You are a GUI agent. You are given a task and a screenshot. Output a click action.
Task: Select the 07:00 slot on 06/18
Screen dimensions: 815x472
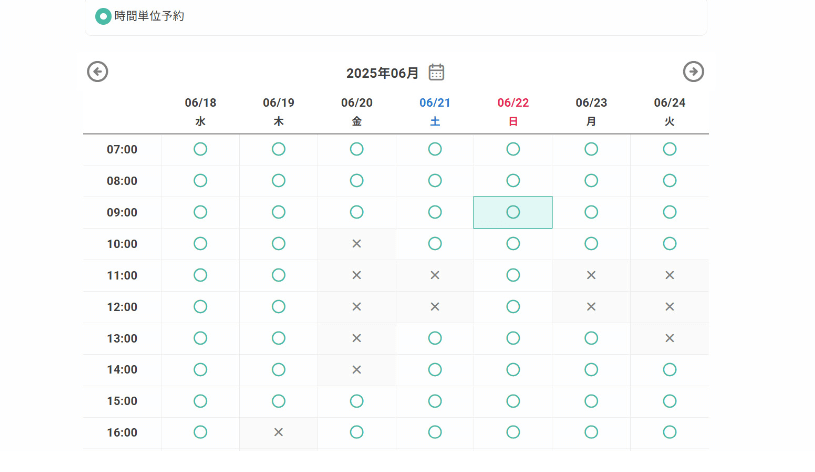click(200, 149)
